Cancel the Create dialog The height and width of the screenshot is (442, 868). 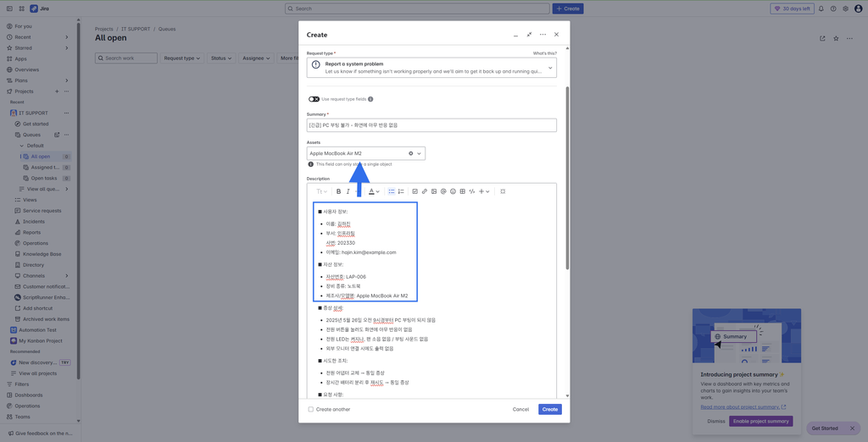point(520,409)
